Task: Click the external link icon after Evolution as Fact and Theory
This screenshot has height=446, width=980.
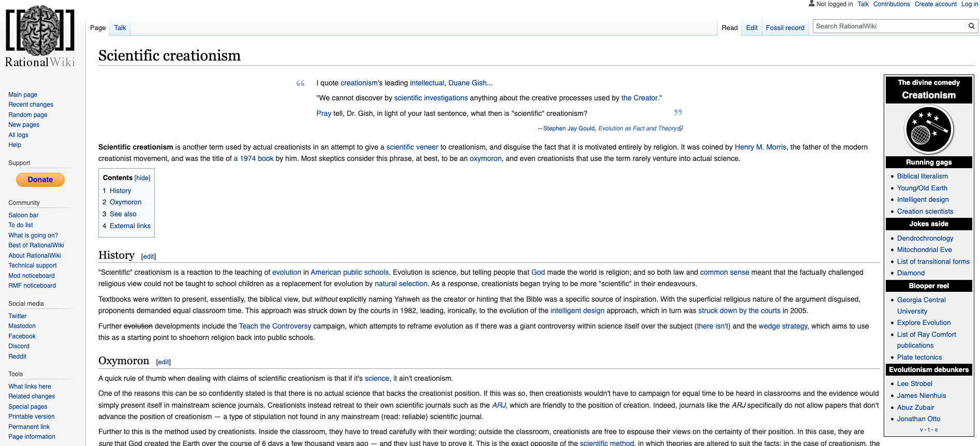Action: click(680, 128)
